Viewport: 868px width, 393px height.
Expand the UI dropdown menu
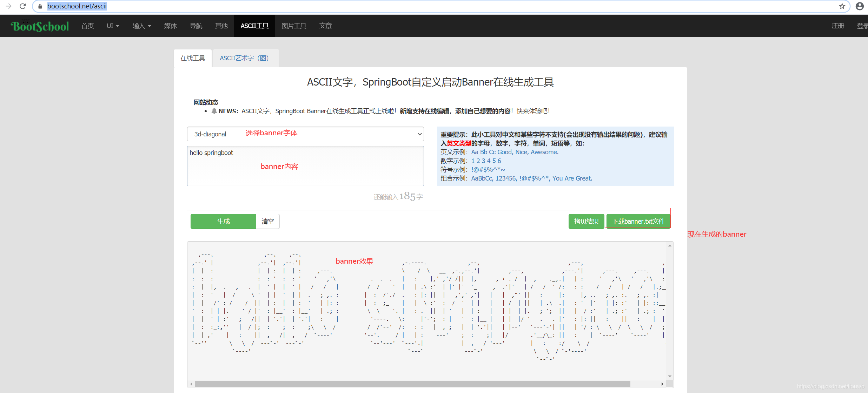click(113, 26)
